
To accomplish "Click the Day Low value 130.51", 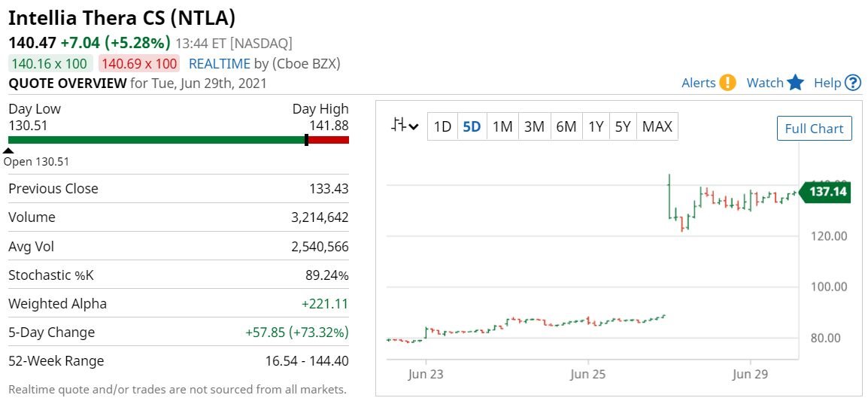I will (x=28, y=126).
